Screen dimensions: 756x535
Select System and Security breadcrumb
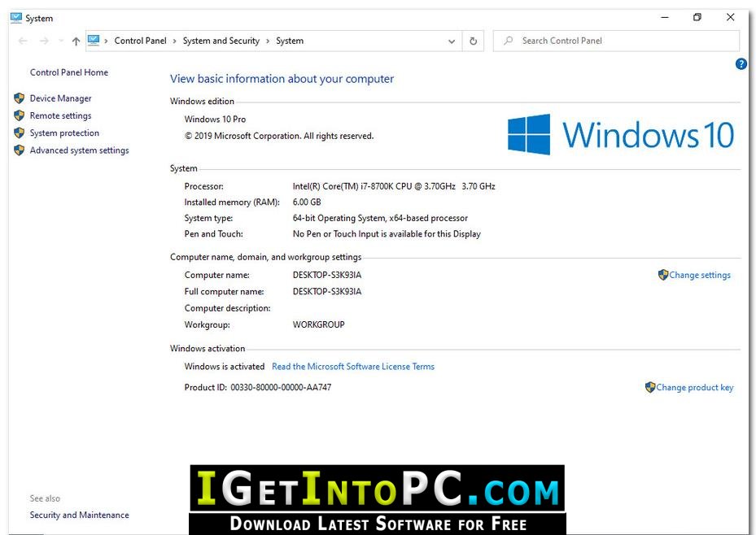[x=221, y=41]
